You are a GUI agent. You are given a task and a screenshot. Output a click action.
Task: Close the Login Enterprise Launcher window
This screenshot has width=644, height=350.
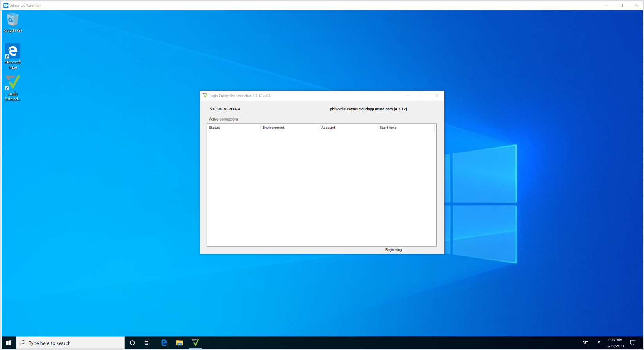pos(437,96)
